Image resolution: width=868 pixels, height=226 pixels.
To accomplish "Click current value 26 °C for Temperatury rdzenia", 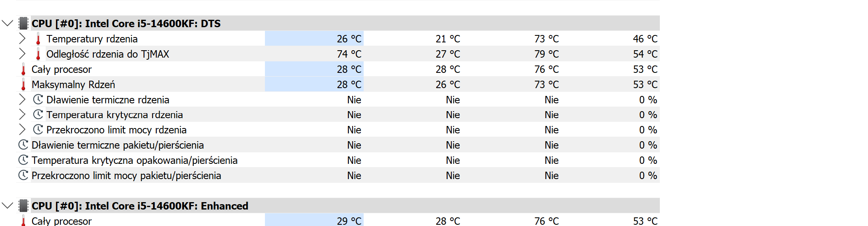I will coord(349,39).
